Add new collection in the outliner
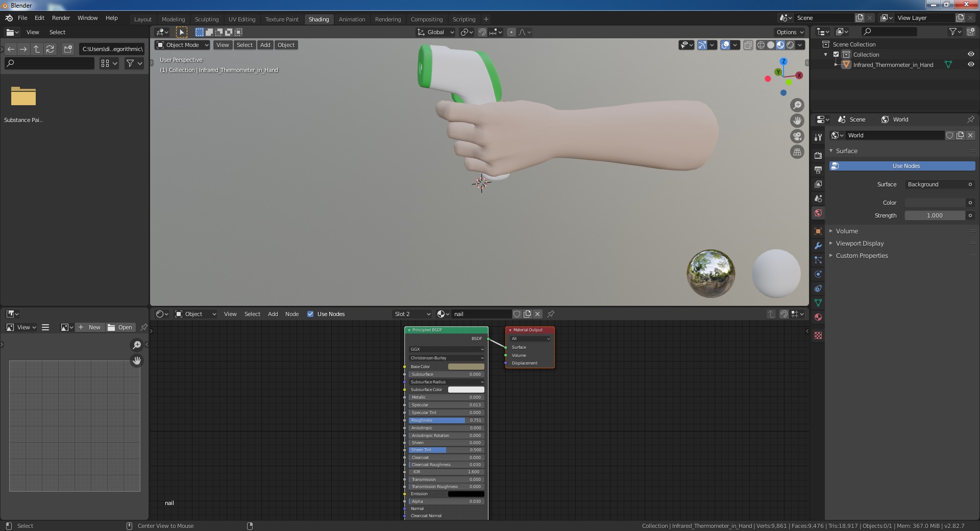 click(x=970, y=32)
